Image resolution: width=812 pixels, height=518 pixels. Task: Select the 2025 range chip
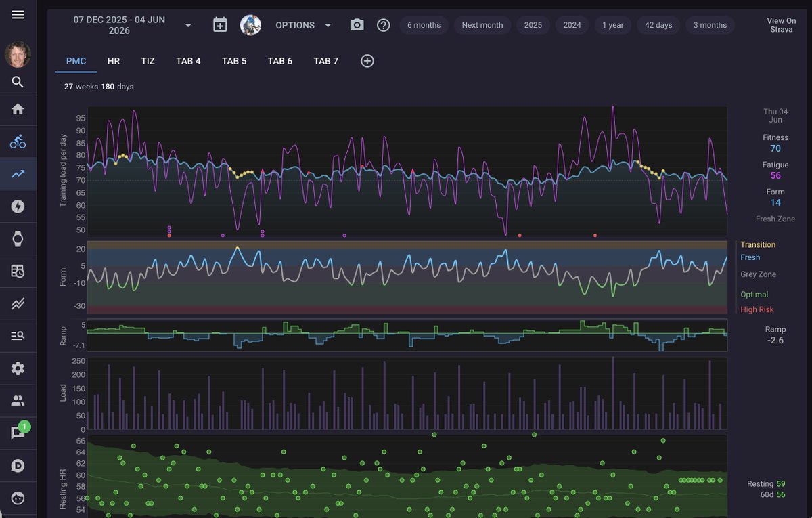(x=533, y=25)
